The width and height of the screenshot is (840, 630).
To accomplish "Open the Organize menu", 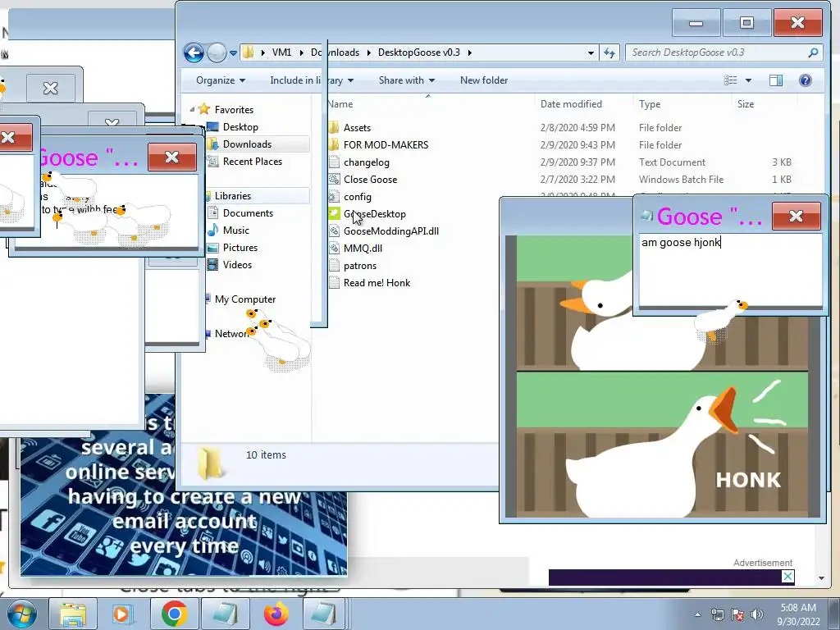I will click(x=220, y=80).
